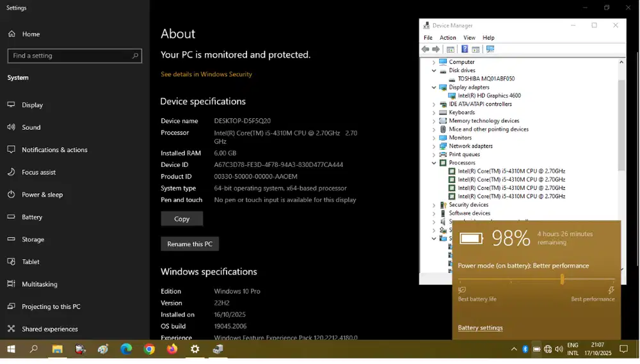The image size is (640, 364).
Task: Open See details in Windows Security link
Action: coord(206,74)
